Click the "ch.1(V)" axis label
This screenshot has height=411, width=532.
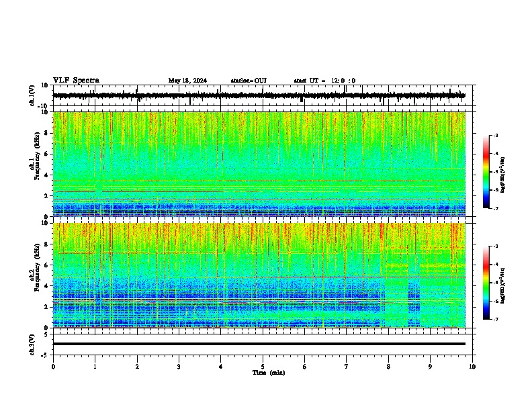pos(32,95)
